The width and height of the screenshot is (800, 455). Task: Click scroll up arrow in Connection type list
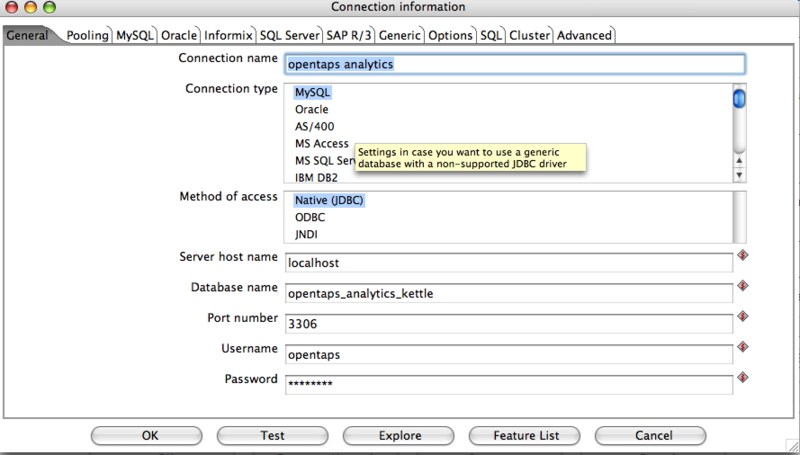click(x=739, y=161)
